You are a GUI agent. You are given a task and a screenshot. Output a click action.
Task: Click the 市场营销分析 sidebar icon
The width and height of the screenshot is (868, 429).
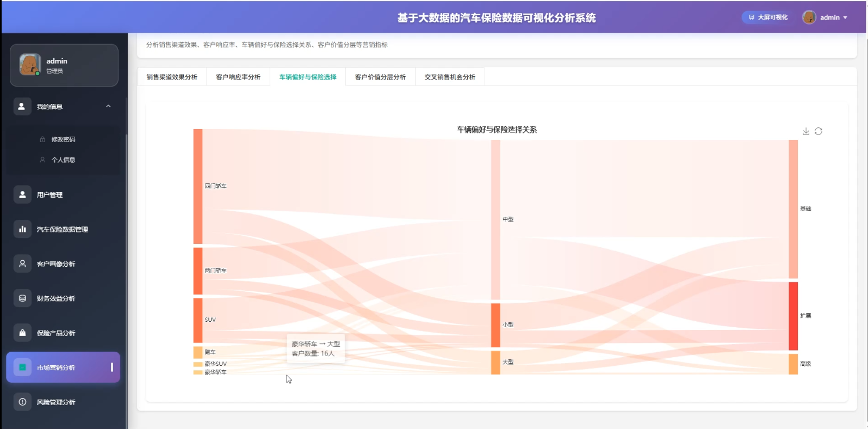[x=22, y=367]
